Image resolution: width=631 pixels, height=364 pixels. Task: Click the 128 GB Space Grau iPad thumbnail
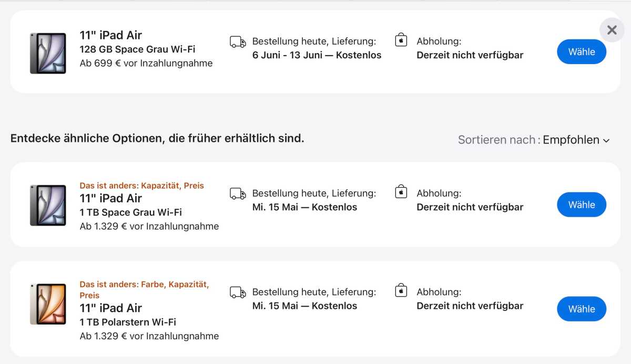(48, 53)
